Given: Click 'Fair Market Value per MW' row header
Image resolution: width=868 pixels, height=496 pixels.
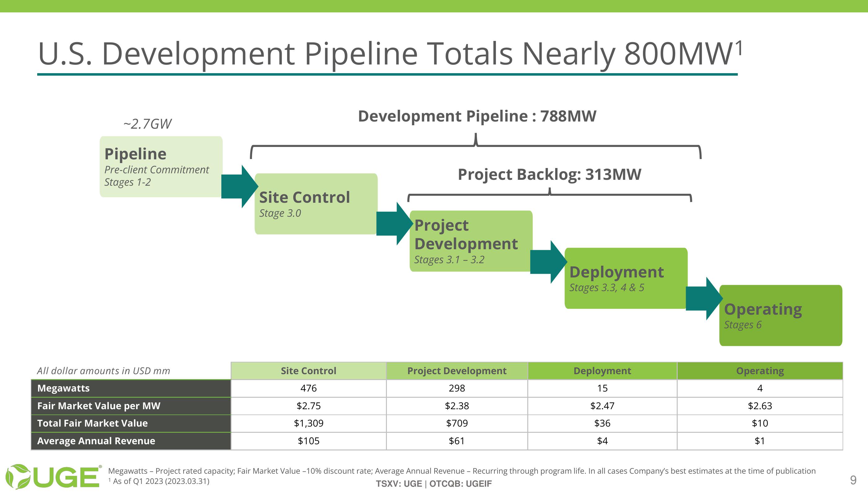Looking at the screenshot, I should pos(131,406).
